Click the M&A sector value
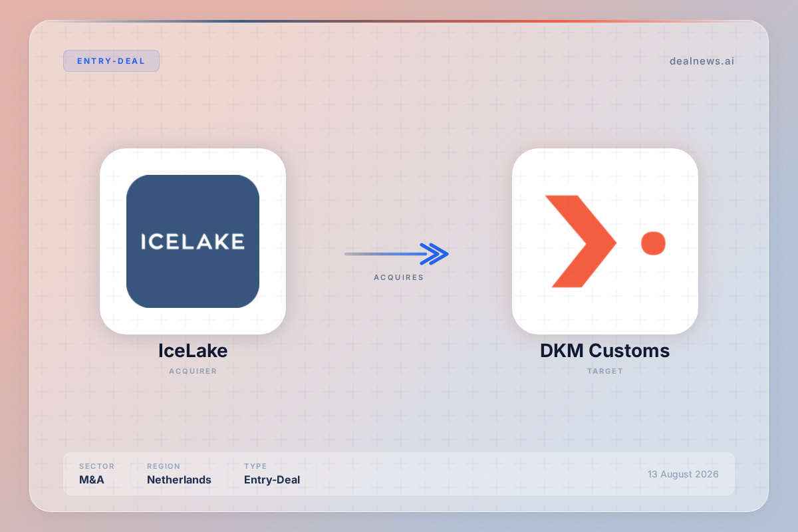798x532 pixels. [92, 479]
